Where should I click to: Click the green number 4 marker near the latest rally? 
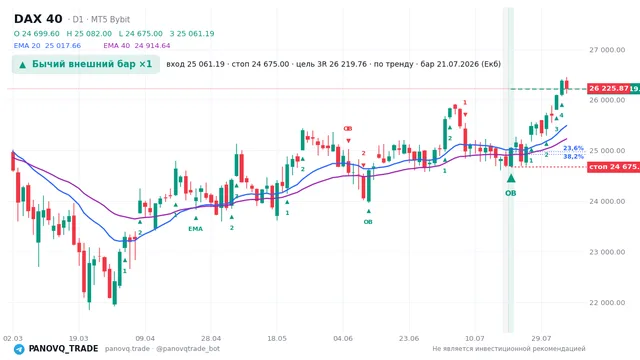click(x=562, y=116)
